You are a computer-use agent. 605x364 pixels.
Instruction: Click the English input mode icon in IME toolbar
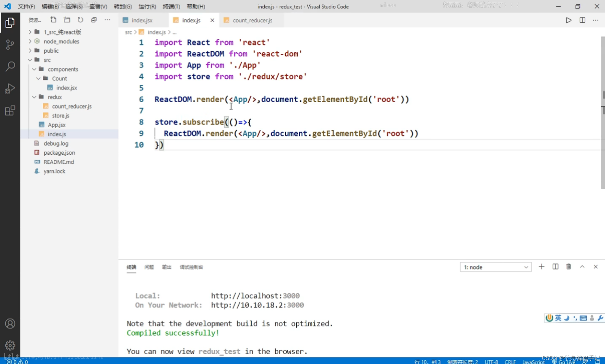click(558, 318)
